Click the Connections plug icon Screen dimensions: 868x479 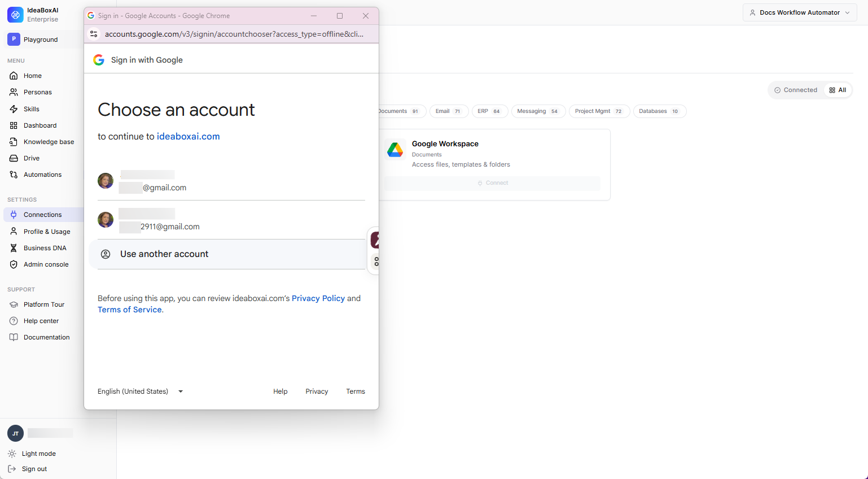[14, 215]
